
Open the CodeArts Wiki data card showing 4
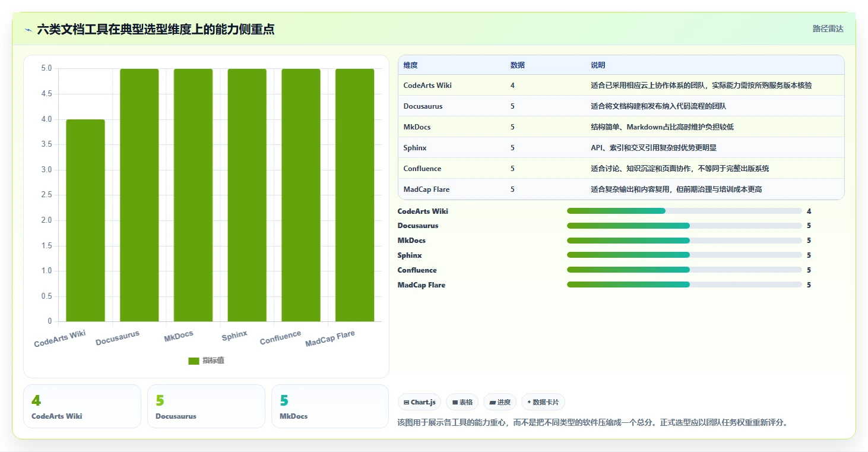point(83,406)
